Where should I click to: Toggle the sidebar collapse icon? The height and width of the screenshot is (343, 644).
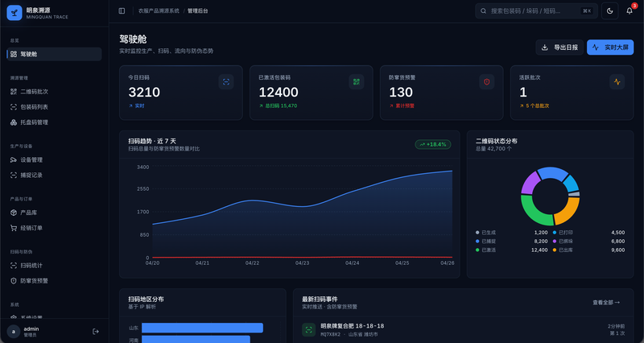coord(122,10)
